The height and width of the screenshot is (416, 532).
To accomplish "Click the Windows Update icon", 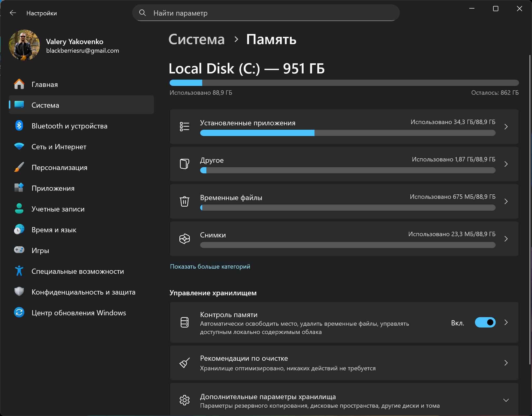I will coord(19,312).
